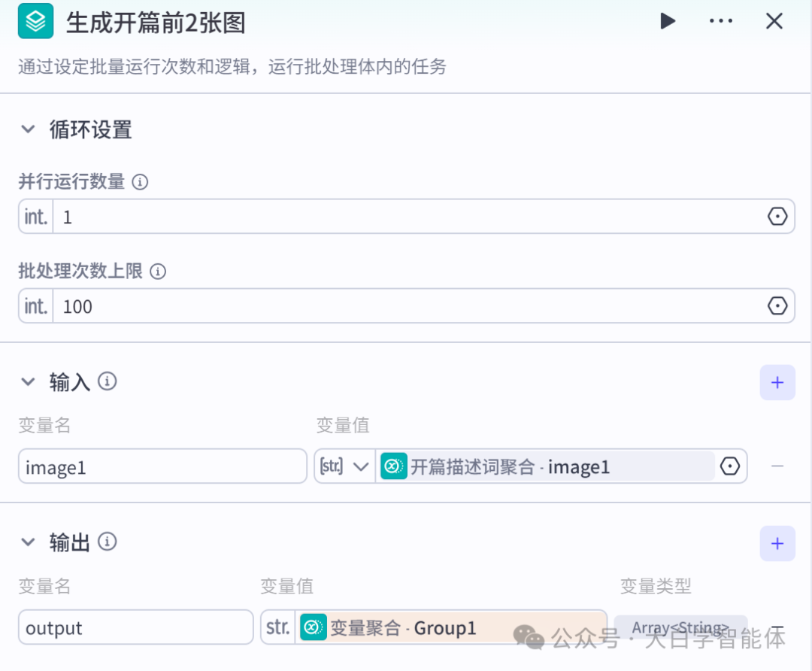Screen dimensions: 812x671
Task: Run the 生成开篇前2张图 node
Action: pos(668,21)
